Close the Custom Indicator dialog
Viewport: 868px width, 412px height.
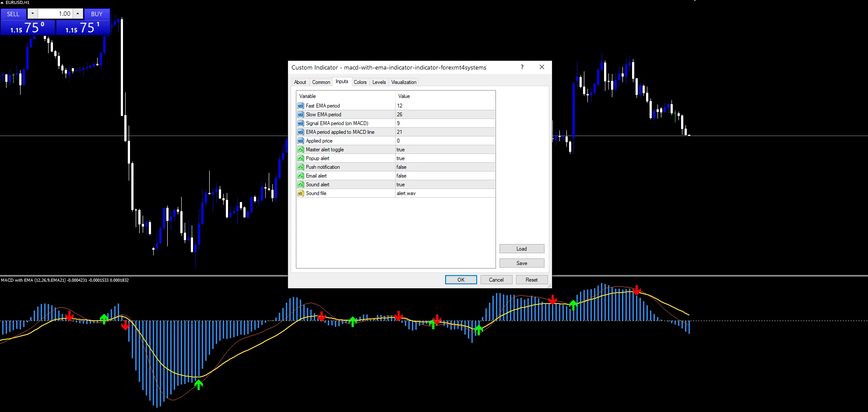click(x=542, y=67)
